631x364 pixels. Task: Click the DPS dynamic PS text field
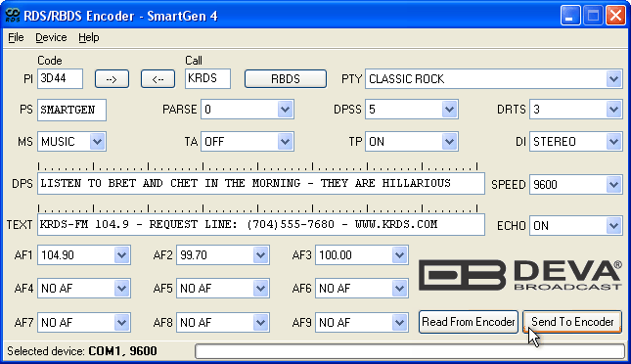point(261,184)
